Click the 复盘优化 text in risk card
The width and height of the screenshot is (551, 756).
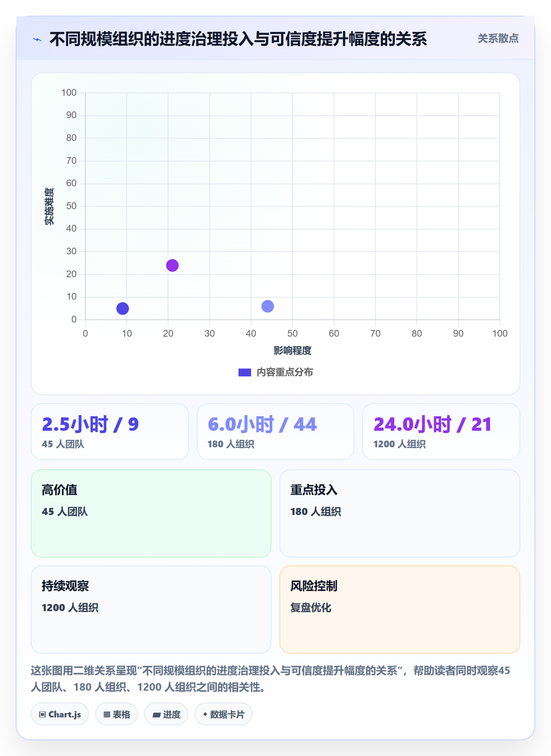tap(311, 608)
